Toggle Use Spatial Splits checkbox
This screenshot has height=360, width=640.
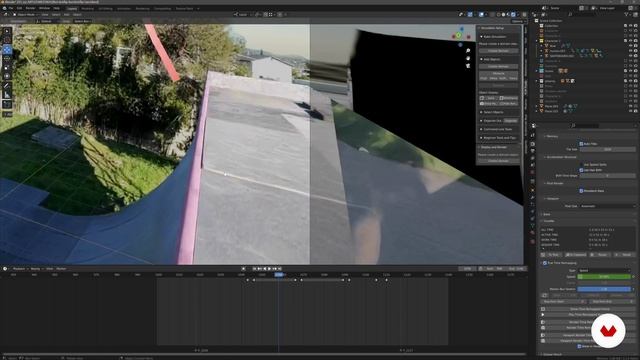pyautogui.click(x=581, y=164)
